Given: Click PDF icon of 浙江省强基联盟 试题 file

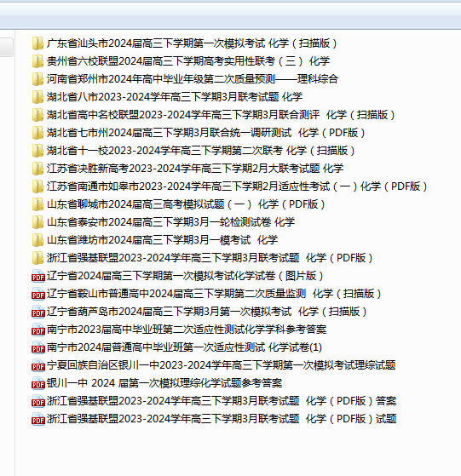Looking at the screenshot, I should coord(38,419).
